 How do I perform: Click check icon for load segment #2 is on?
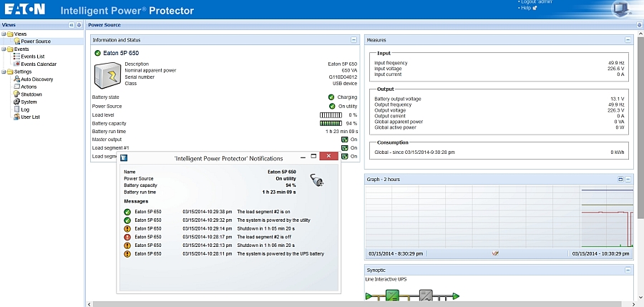point(127,212)
